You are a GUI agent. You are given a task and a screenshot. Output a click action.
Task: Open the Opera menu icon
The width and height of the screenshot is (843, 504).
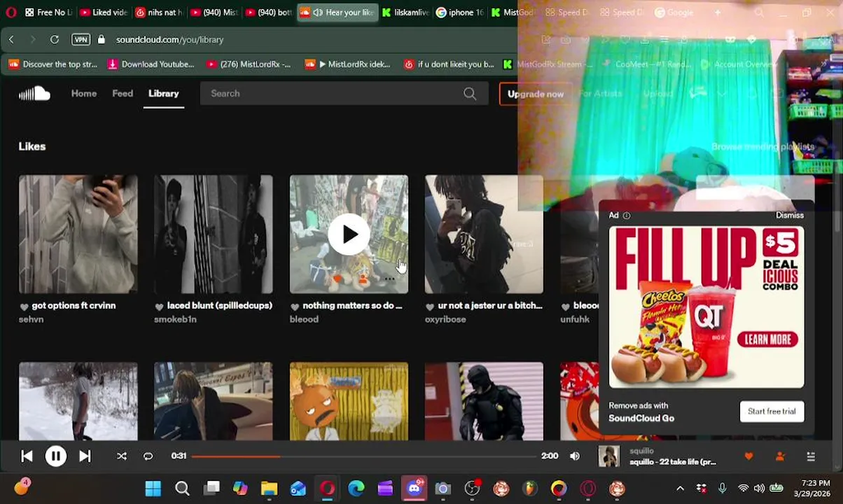coord(11,13)
